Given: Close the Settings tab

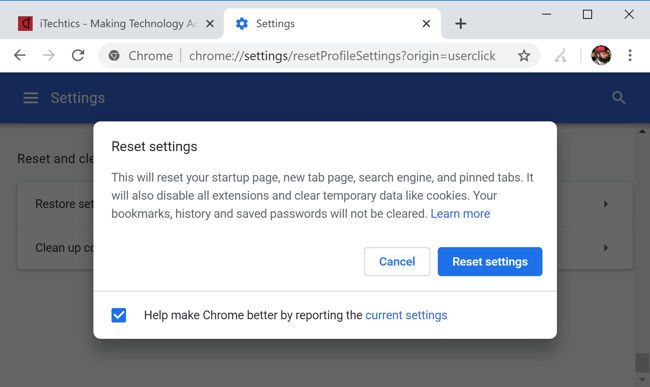Looking at the screenshot, I should coord(426,24).
